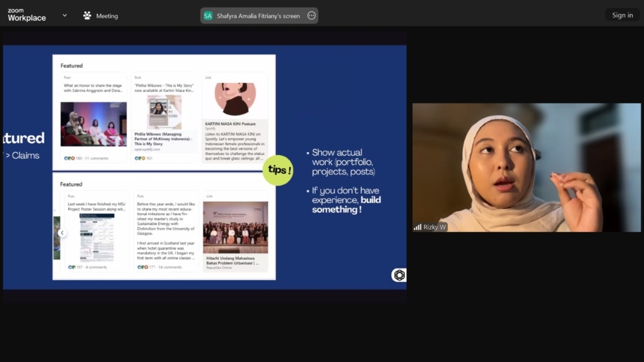Expand the dropdown chevron beside Zoom Workplace
Viewport: 644px width, 362px height.
point(64,16)
